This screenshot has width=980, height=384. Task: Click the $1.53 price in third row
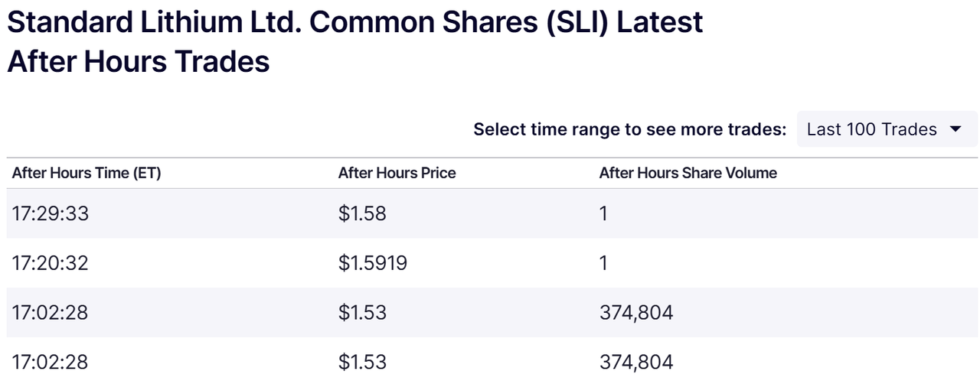click(x=362, y=312)
